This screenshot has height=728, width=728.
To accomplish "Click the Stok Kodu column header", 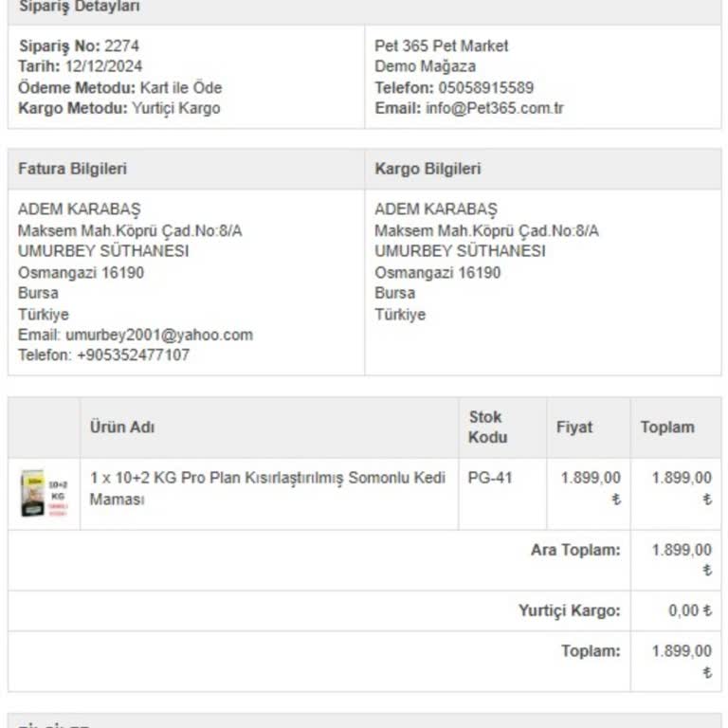I will click(x=487, y=427).
